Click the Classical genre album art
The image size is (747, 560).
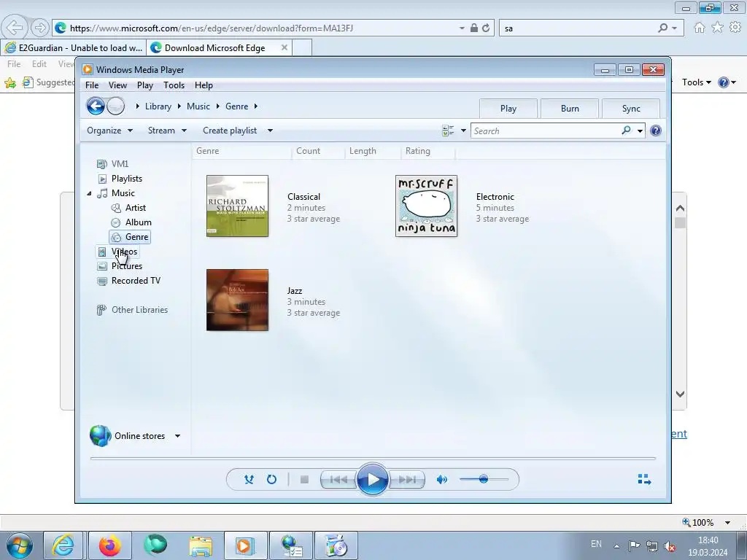pos(237,206)
